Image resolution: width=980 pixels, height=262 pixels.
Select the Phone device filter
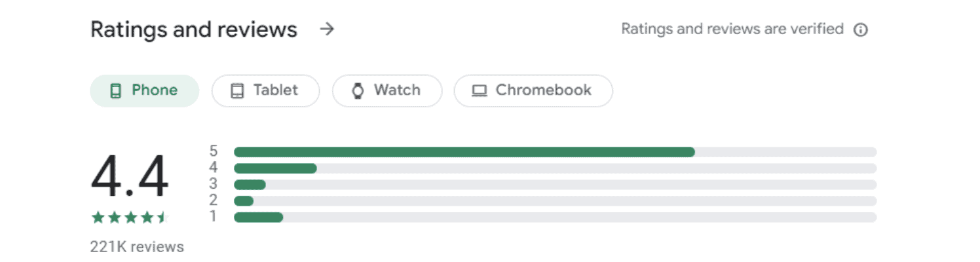[x=144, y=90]
